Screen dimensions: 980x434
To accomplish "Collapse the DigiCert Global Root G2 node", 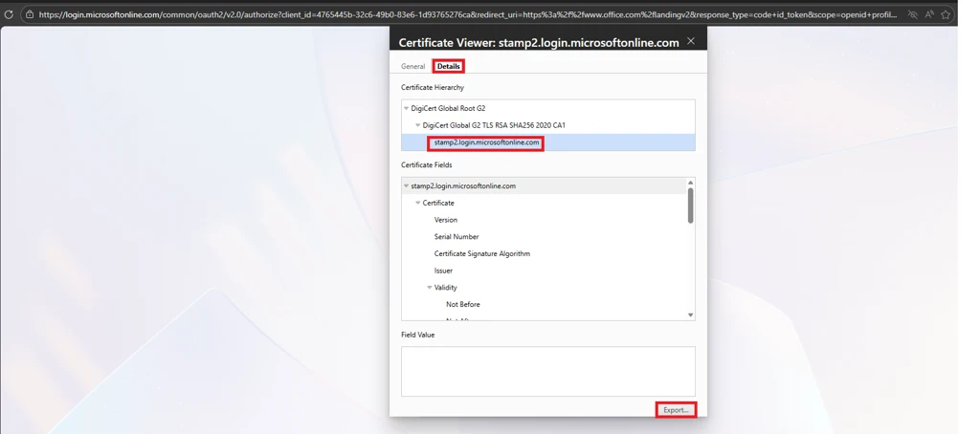I will click(x=407, y=109).
